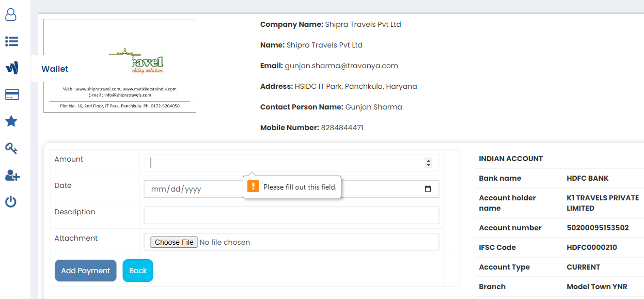Click the address HSIDC IT Park, Panchkula, Haryana

tap(356, 86)
